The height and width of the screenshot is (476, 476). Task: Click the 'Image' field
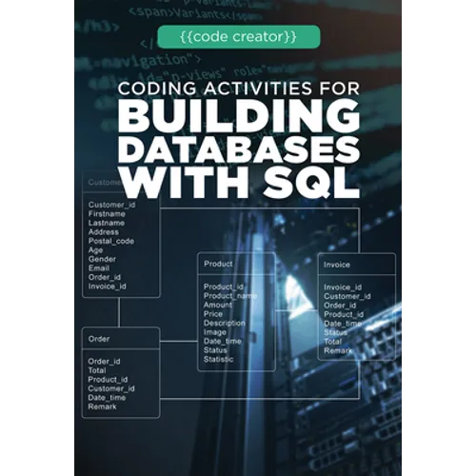(x=215, y=332)
